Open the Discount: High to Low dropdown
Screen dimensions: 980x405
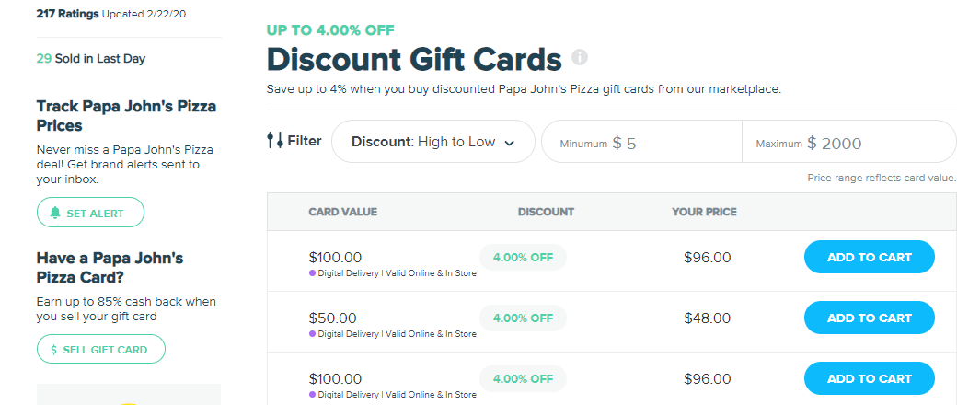[432, 142]
